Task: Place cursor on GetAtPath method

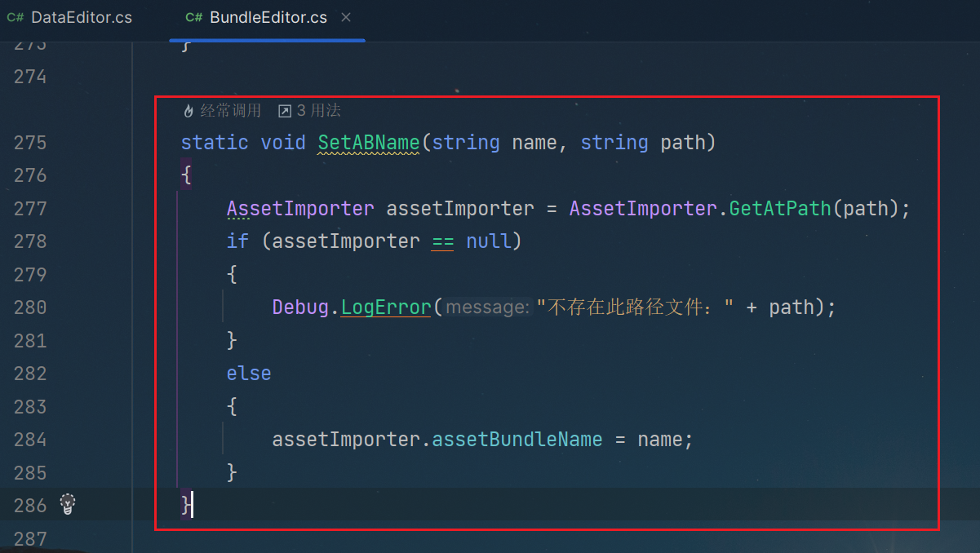Action: (x=779, y=209)
